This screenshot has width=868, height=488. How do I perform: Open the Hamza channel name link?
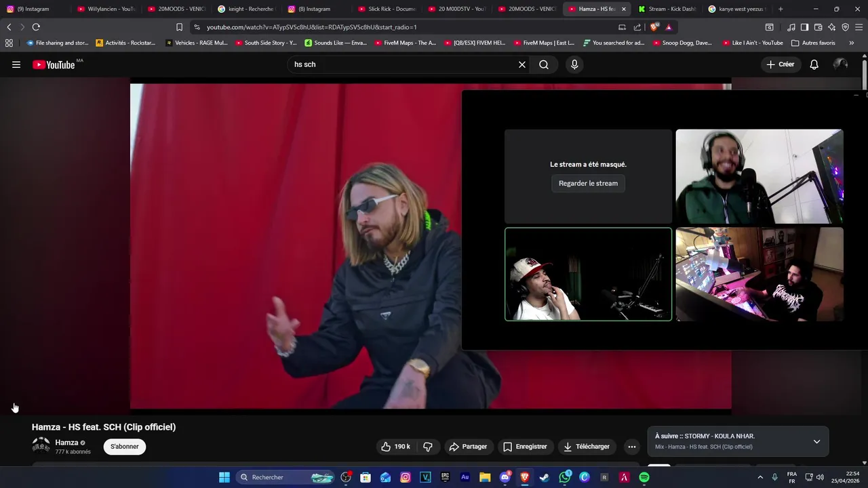(x=66, y=443)
